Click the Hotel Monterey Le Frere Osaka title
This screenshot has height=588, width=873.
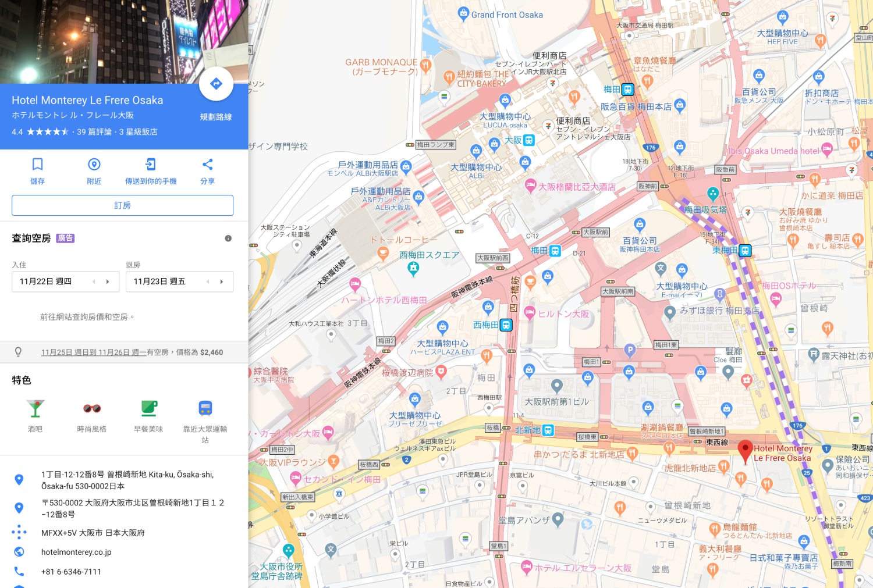pyautogui.click(x=87, y=100)
